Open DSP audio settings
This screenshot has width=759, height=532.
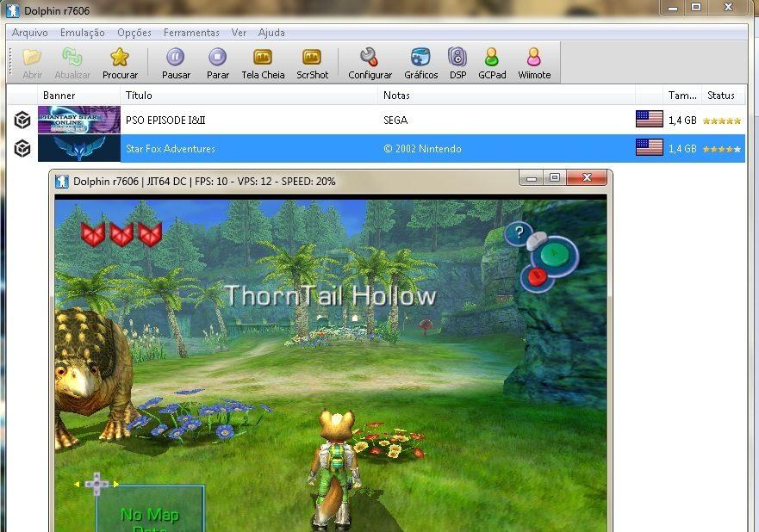[457, 64]
